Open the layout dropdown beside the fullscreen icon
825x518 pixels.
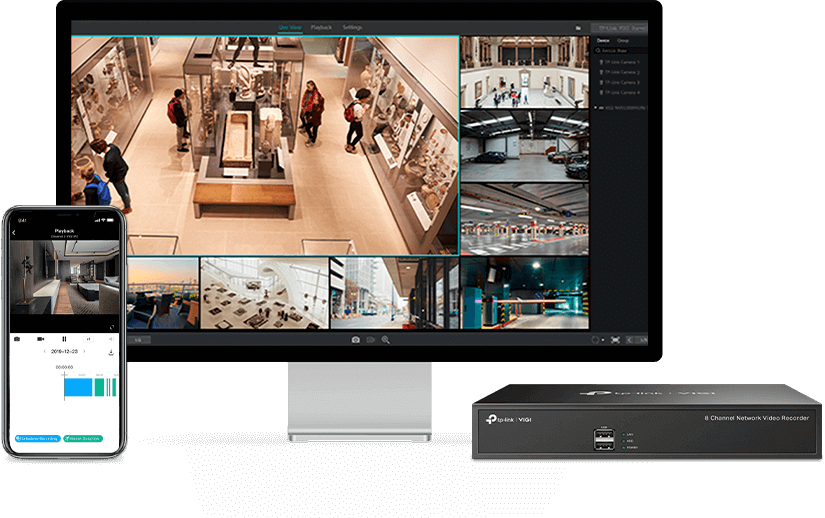click(x=597, y=340)
